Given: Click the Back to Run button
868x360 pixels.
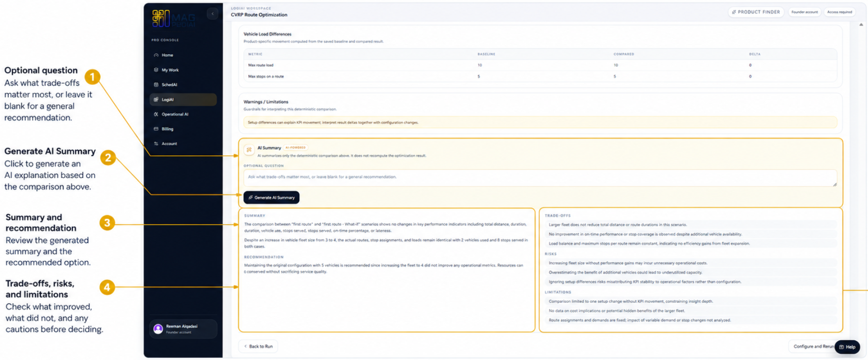Looking at the screenshot, I should 259,346.
